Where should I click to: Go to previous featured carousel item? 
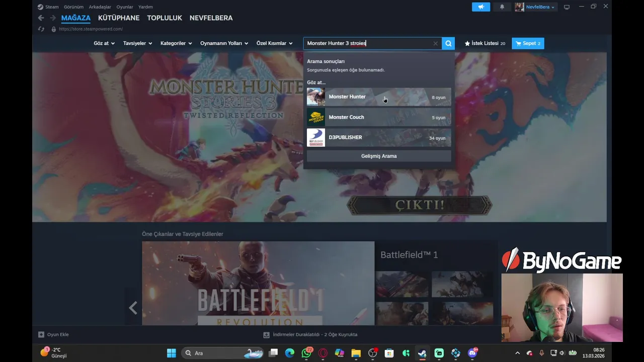[133, 308]
